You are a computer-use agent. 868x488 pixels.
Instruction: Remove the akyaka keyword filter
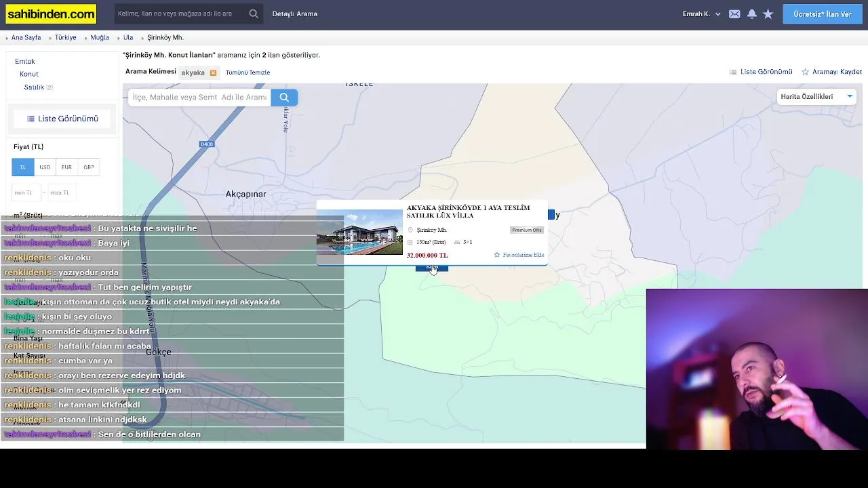(x=213, y=73)
